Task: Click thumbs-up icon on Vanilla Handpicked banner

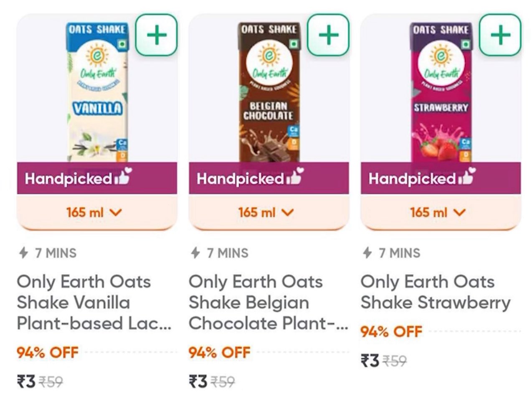Action: [123, 177]
